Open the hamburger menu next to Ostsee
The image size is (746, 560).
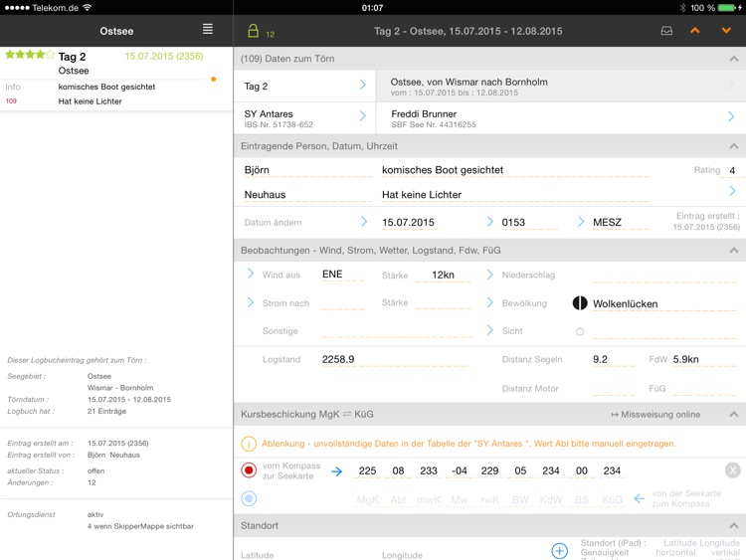(208, 29)
